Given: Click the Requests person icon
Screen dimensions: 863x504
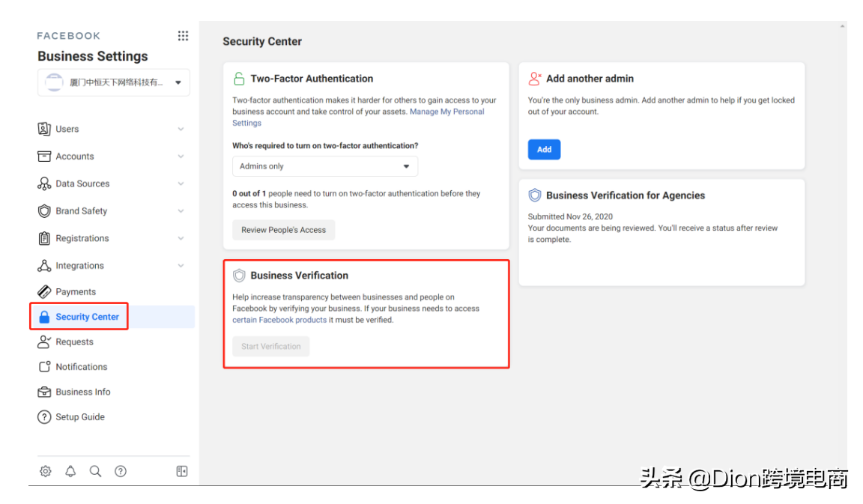Looking at the screenshot, I should [44, 341].
